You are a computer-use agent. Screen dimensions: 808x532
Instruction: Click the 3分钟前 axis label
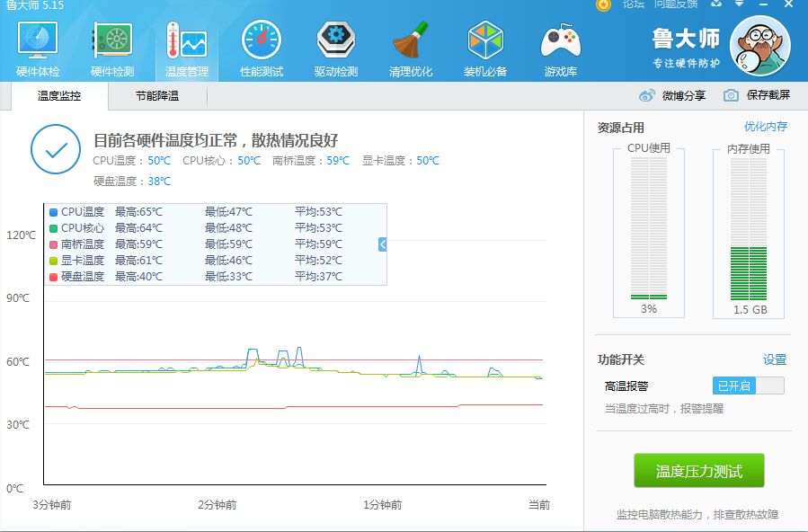(x=51, y=505)
